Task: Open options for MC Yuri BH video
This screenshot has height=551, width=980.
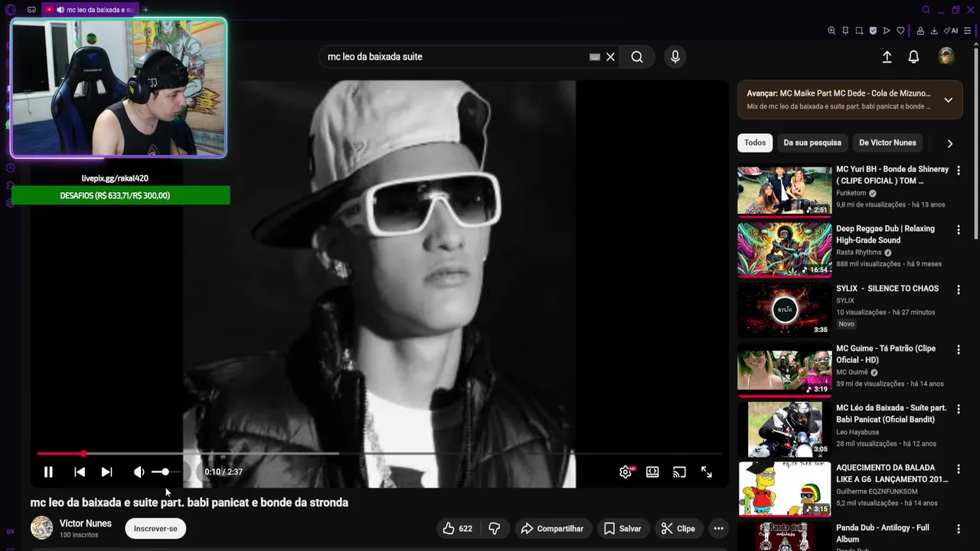Action: click(958, 170)
